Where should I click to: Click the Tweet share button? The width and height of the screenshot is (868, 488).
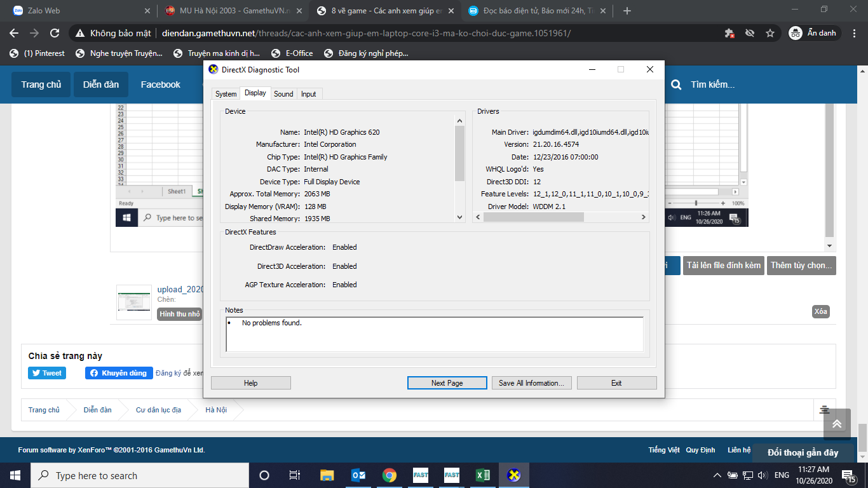tap(47, 373)
